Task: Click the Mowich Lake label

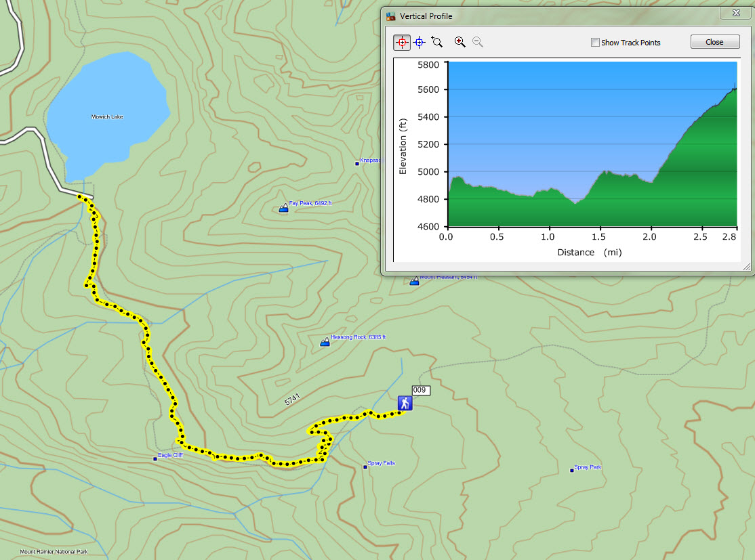Action: [x=107, y=117]
